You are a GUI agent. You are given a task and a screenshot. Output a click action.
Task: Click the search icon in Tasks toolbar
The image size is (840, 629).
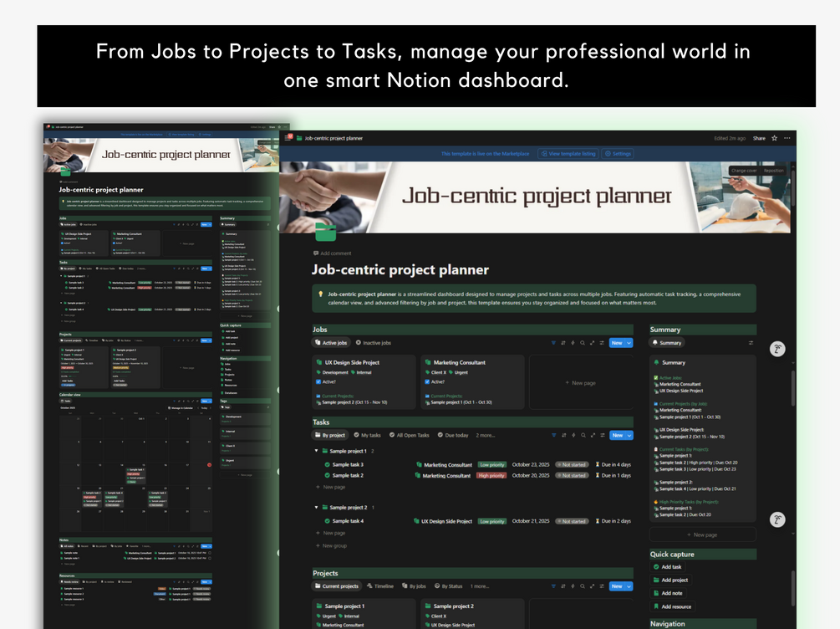pyautogui.click(x=583, y=436)
